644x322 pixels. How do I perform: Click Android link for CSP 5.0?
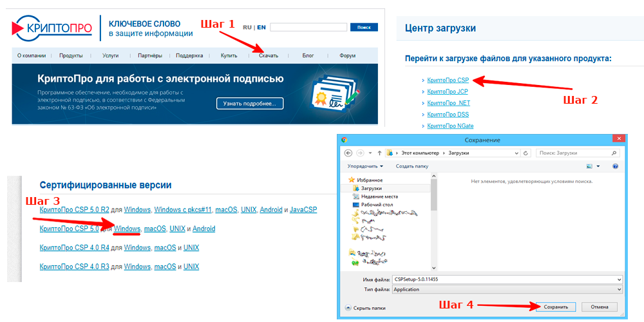(x=204, y=229)
